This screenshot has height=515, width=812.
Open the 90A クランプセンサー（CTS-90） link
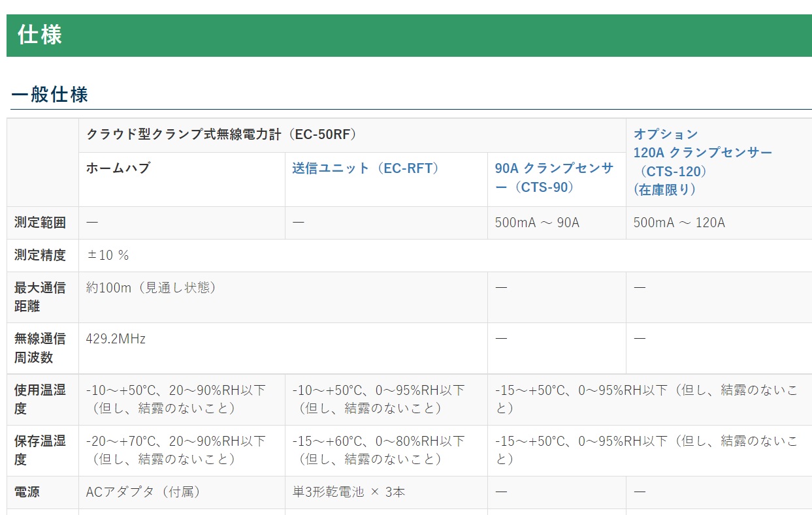554,178
